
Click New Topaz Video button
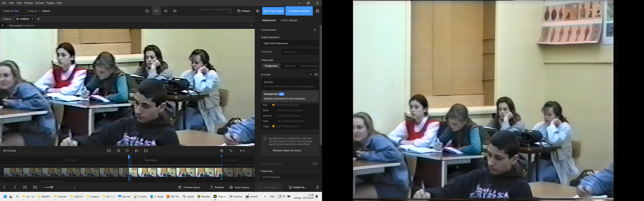[273, 11]
